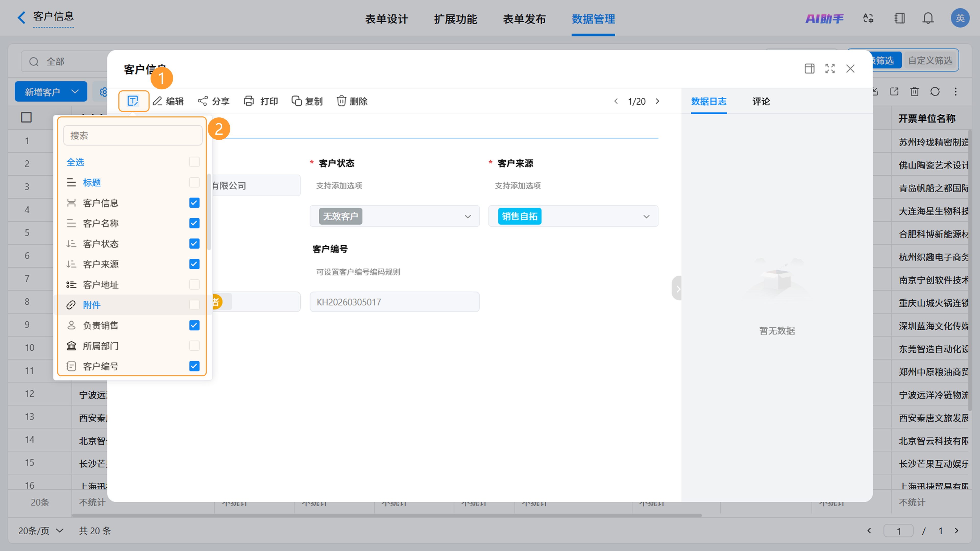Open the 20条/页 page size dropdown
Viewport: 980px width, 551px height.
pos(41,531)
